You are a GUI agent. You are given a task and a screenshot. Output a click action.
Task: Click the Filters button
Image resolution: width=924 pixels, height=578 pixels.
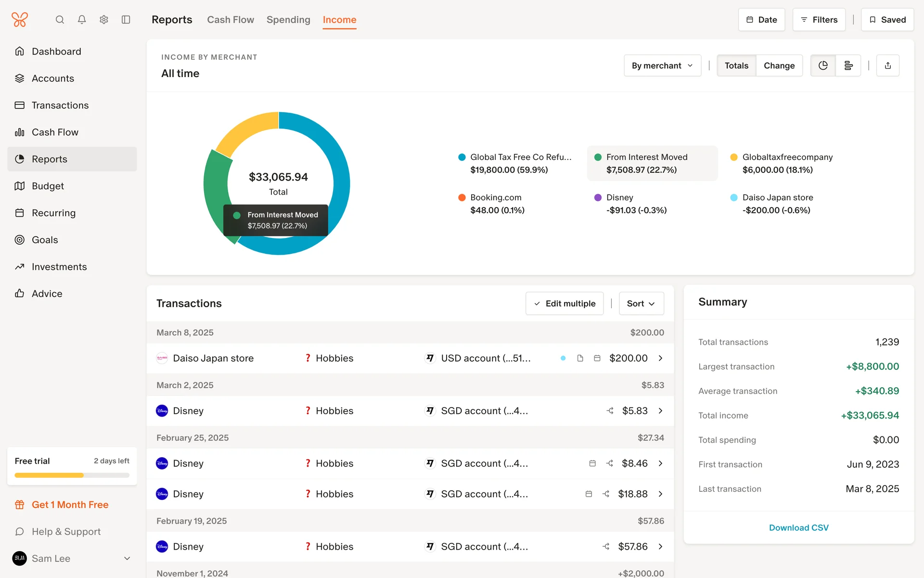[819, 20]
